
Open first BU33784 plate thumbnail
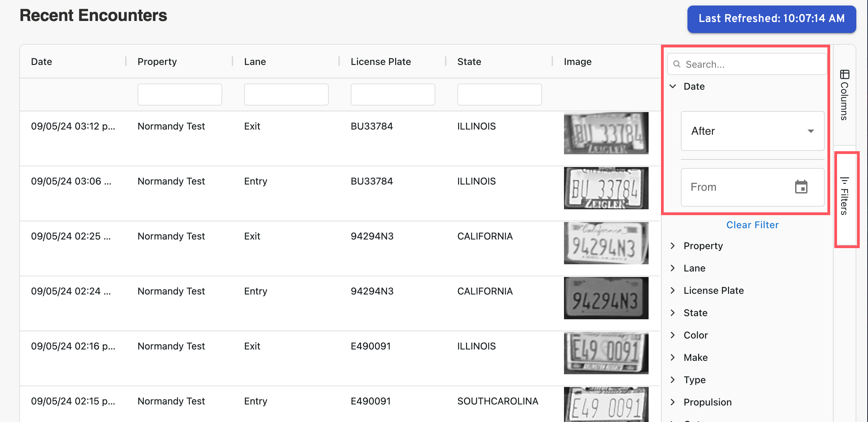606,133
